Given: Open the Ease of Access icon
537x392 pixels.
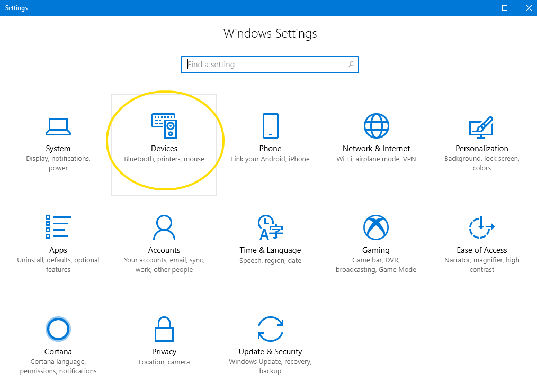Looking at the screenshot, I should coord(481,227).
